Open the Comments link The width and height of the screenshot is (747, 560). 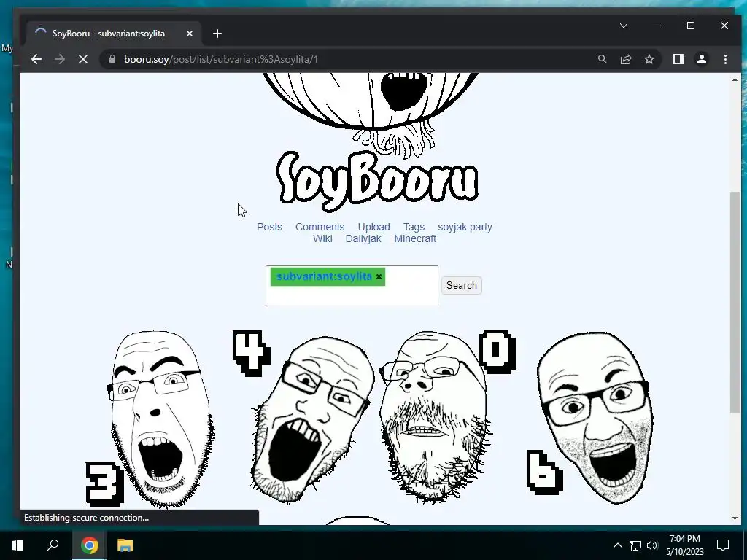point(320,227)
